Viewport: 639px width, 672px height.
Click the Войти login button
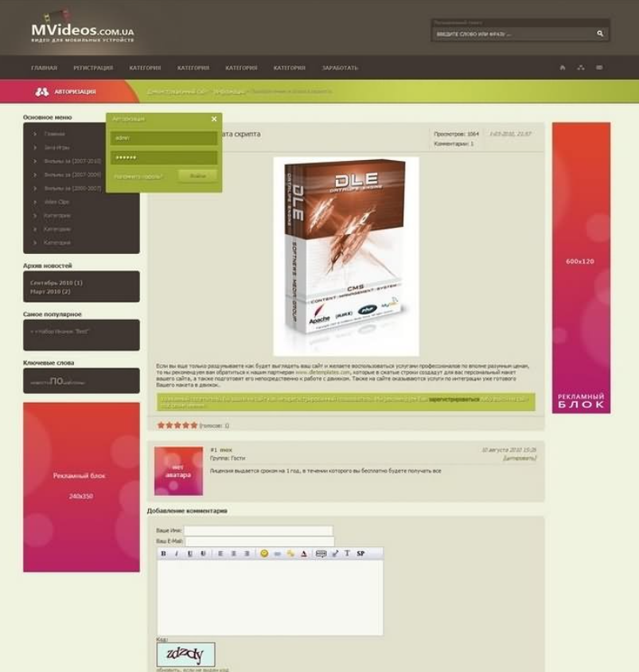[x=197, y=176]
